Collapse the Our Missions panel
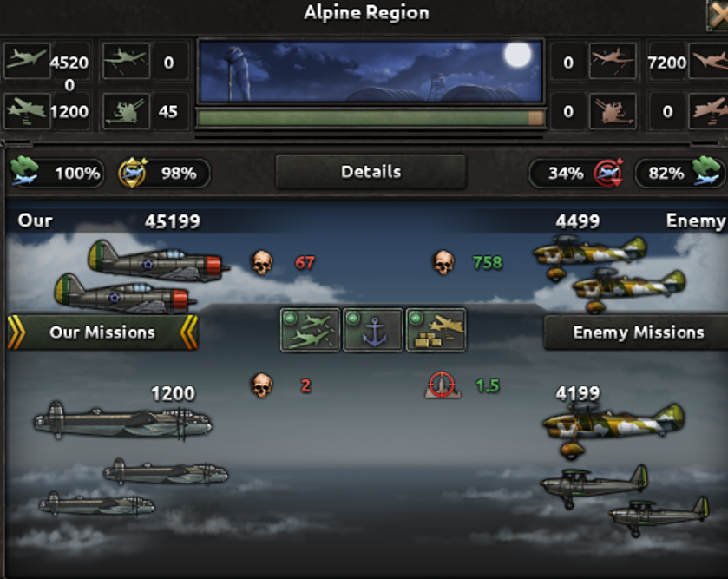Screen dimensions: 728x579 [x=102, y=332]
